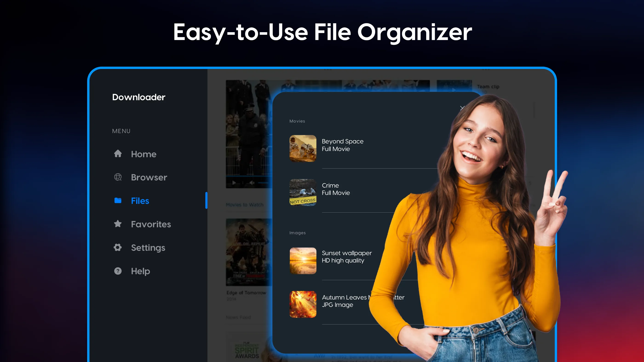The width and height of the screenshot is (644, 362).
Task: Select the Favorites star icon
Action: (x=118, y=224)
